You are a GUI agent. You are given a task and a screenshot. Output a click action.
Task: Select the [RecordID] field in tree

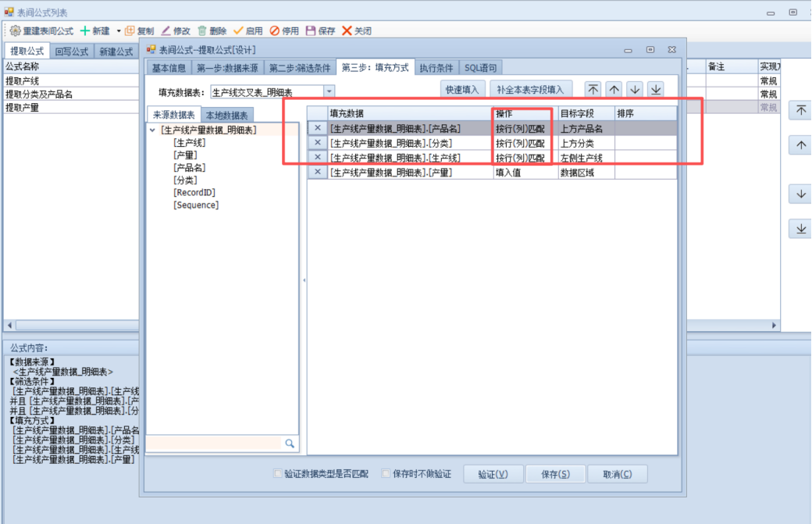(194, 192)
